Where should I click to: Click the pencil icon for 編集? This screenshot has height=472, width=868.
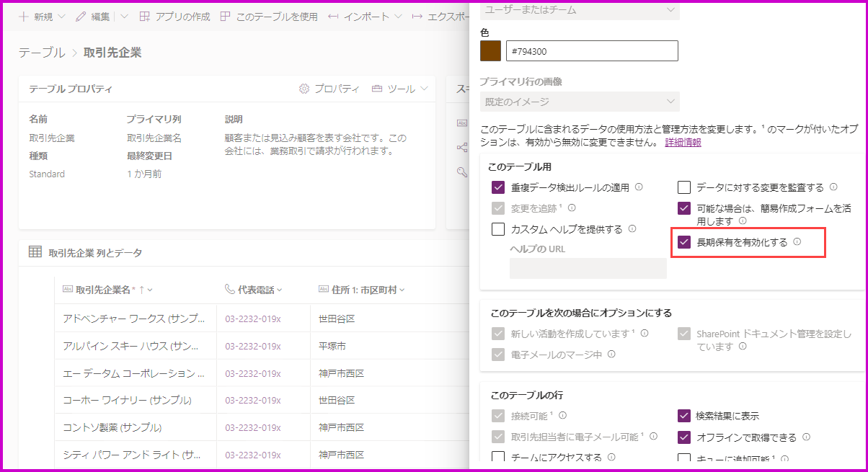pyautogui.click(x=81, y=17)
